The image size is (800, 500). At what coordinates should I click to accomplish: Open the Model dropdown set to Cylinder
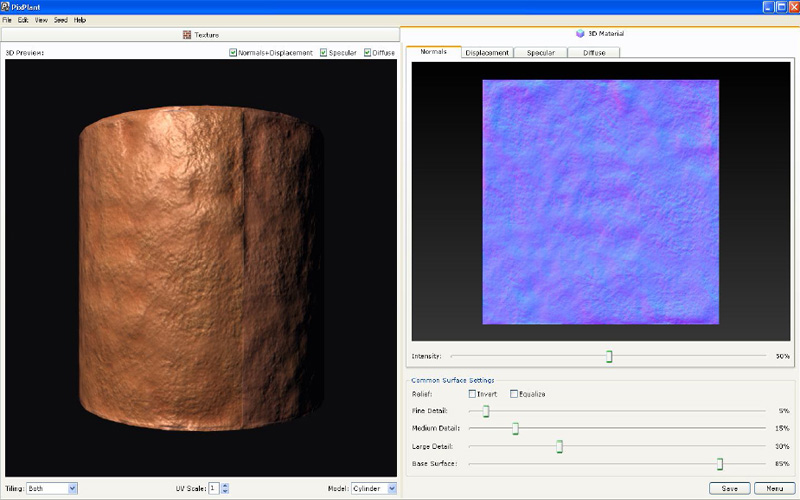pos(373,488)
